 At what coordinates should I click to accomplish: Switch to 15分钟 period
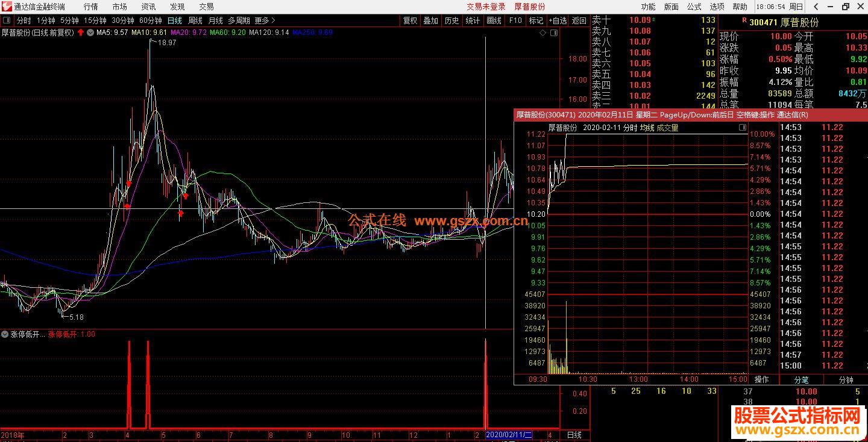pos(95,20)
